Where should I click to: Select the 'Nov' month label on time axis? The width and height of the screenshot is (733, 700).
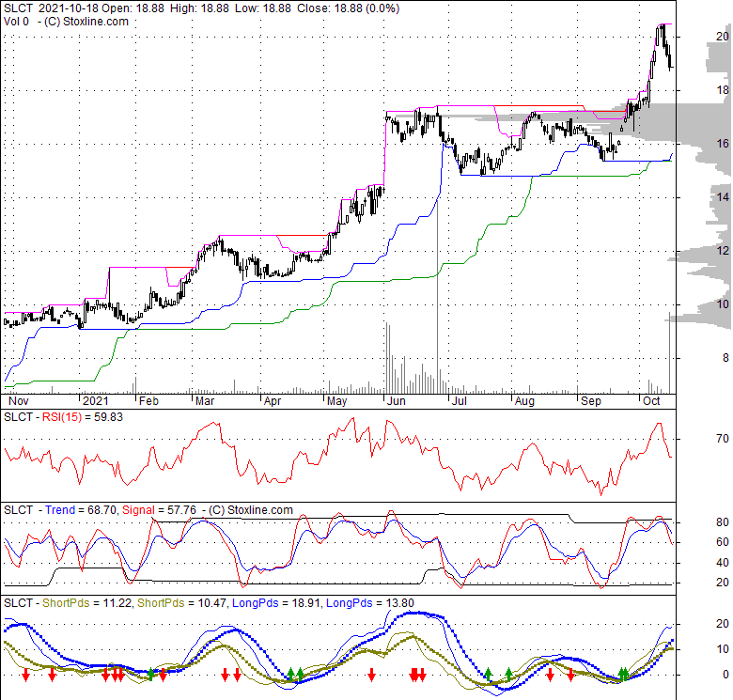click(19, 401)
